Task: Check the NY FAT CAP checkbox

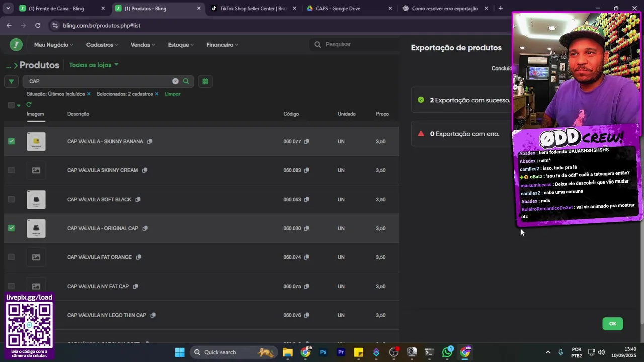Action: click(x=11, y=286)
